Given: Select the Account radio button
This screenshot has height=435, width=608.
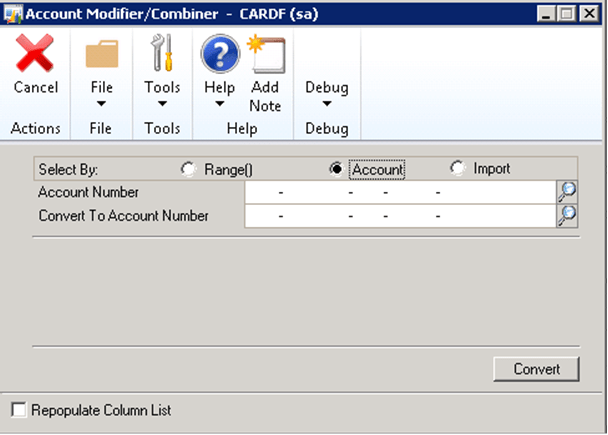Looking at the screenshot, I should [x=336, y=169].
